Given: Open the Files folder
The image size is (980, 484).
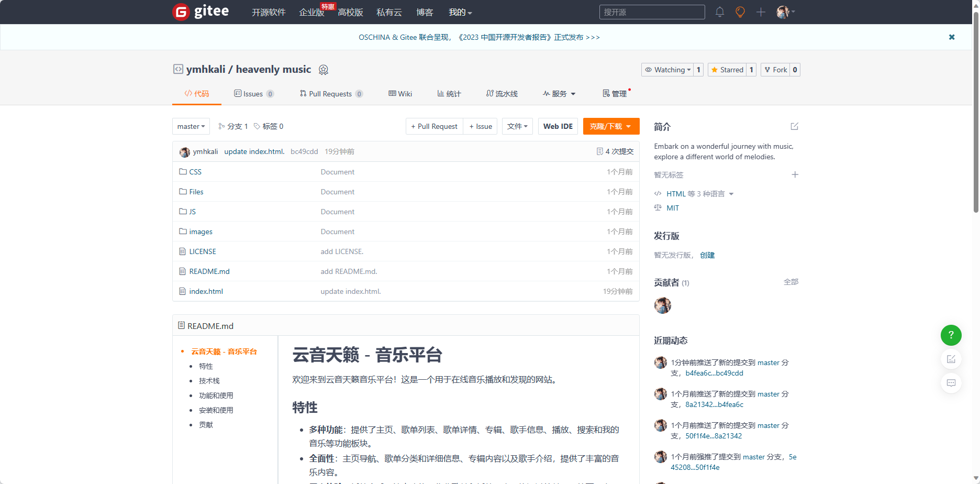Looking at the screenshot, I should coord(196,192).
